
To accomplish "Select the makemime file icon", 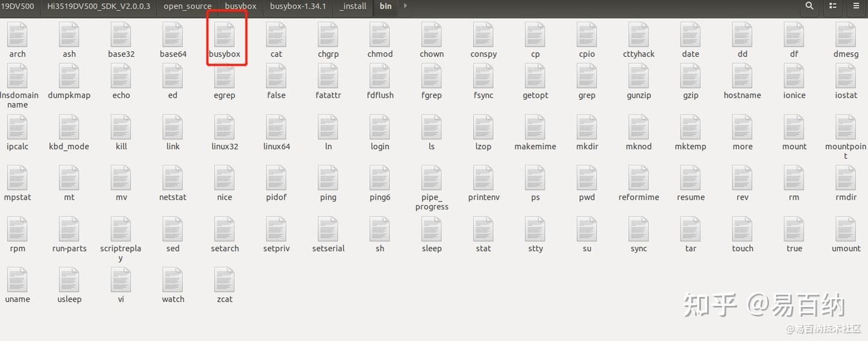I will [535, 127].
